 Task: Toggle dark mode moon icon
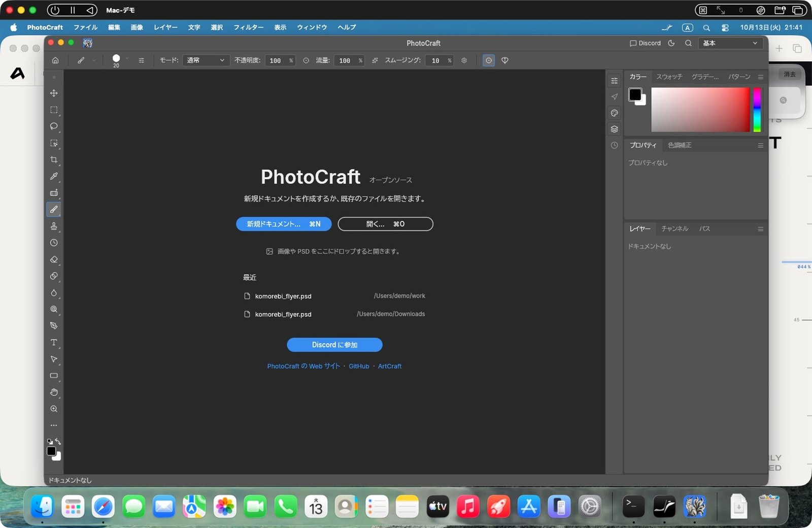point(671,43)
